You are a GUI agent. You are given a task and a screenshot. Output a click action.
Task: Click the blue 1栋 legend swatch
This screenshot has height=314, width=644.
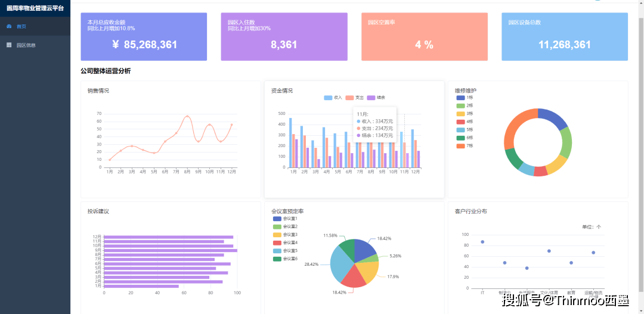coord(461,98)
